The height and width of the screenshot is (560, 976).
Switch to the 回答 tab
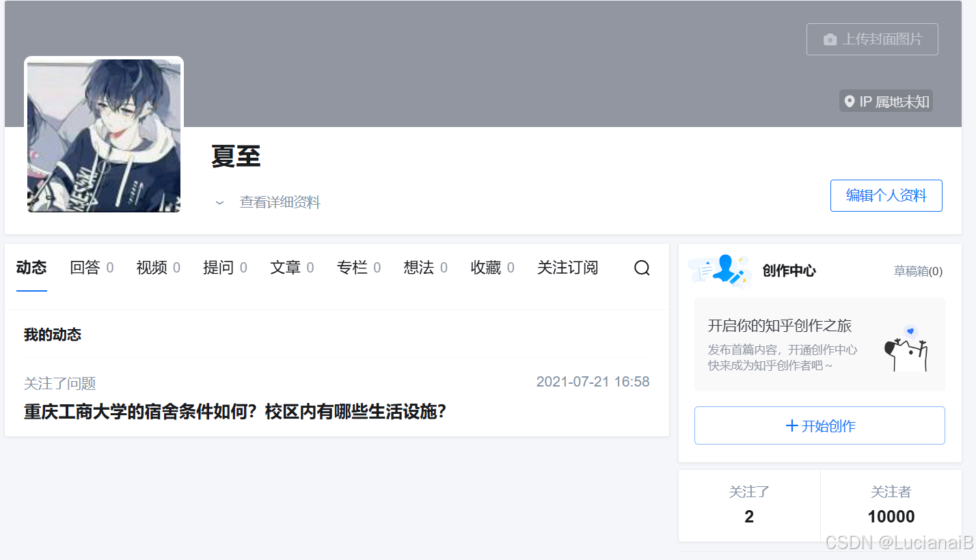click(x=92, y=268)
